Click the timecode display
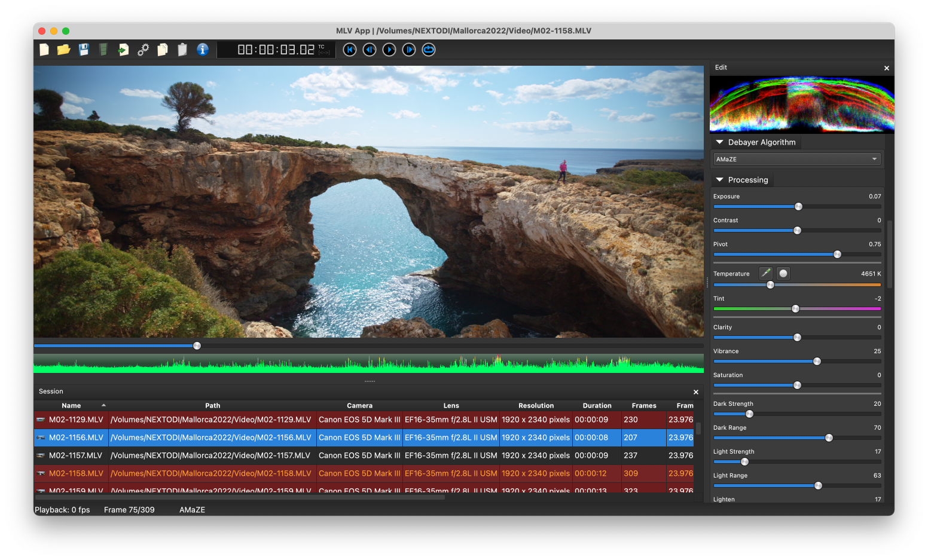Image resolution: width=928 pixels, height=560 pixels. [276, 50]
